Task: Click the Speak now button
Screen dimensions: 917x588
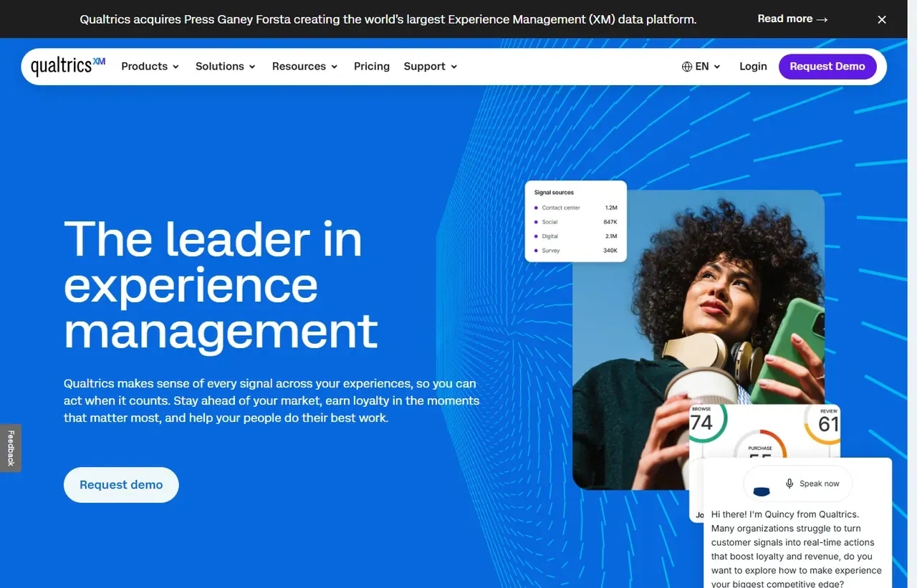Action: click(x=798, y=483)
